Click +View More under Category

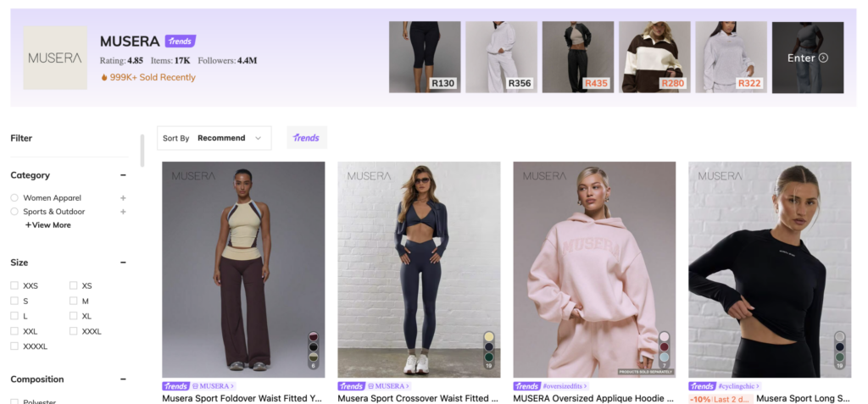coord(47,225)
